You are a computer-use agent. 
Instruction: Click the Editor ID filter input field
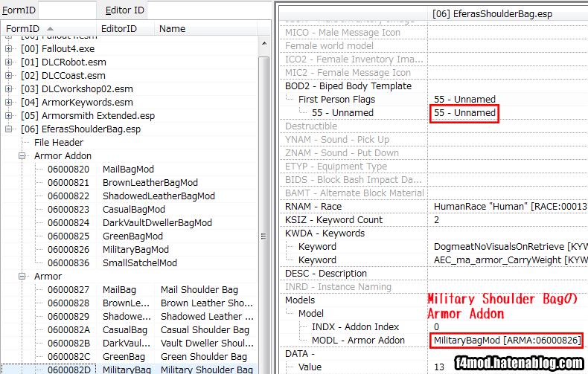tap(209, 10)
